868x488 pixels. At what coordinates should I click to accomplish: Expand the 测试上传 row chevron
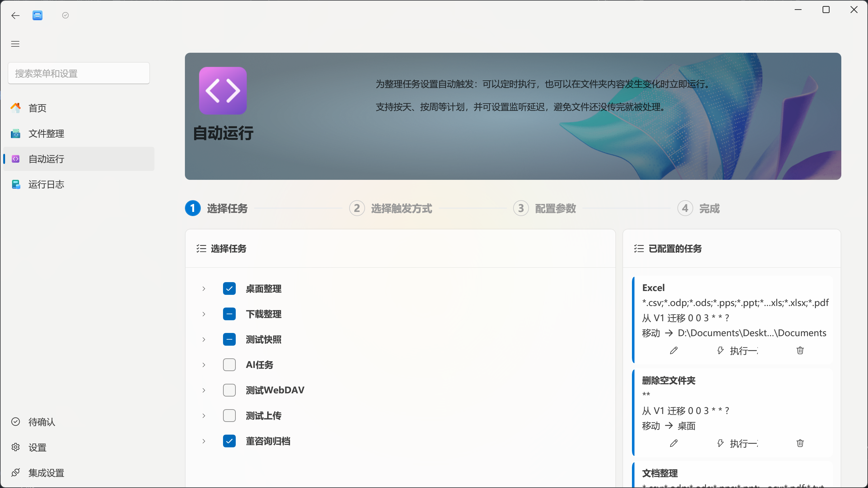[x=204, y=416]
